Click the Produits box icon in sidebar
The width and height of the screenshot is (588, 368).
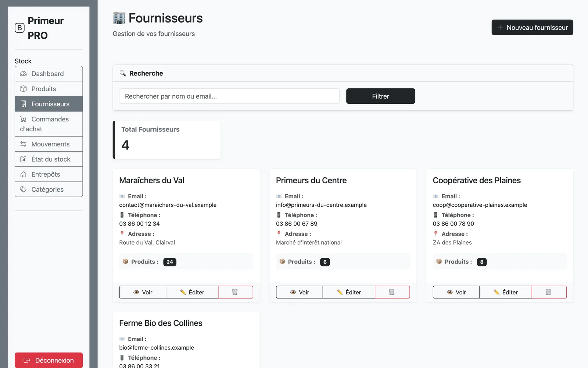(x=23, y=89)
